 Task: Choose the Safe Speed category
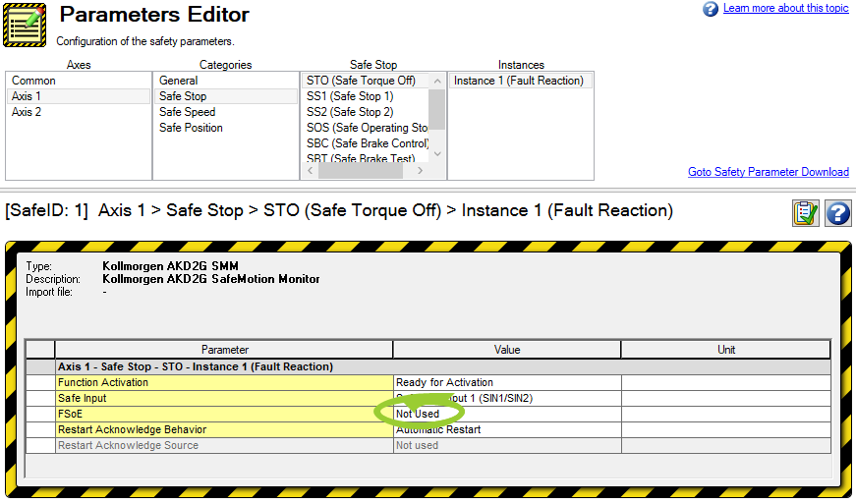click(x=225, y=112)
